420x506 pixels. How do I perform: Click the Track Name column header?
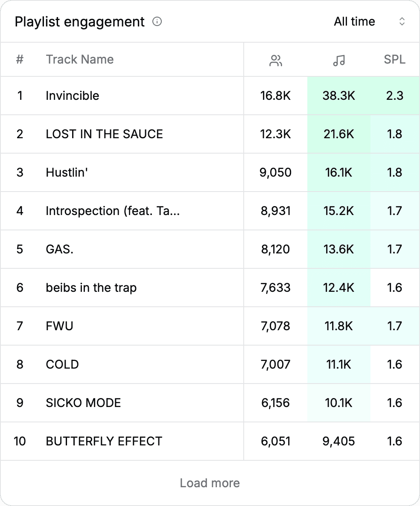click(79, 59)
